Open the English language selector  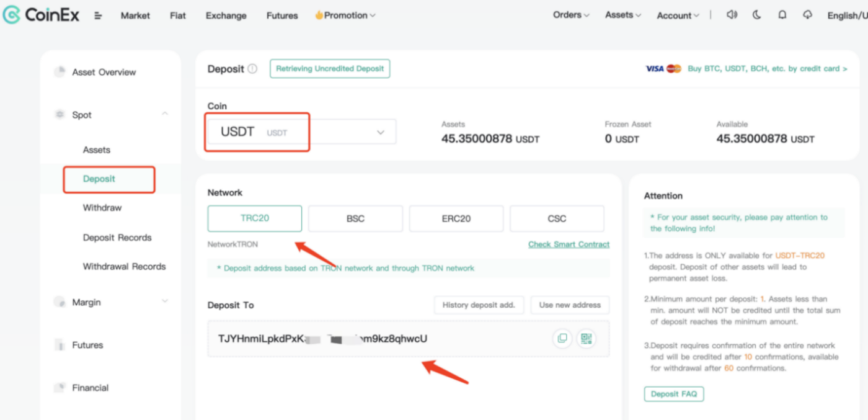[x=848, y=16]
